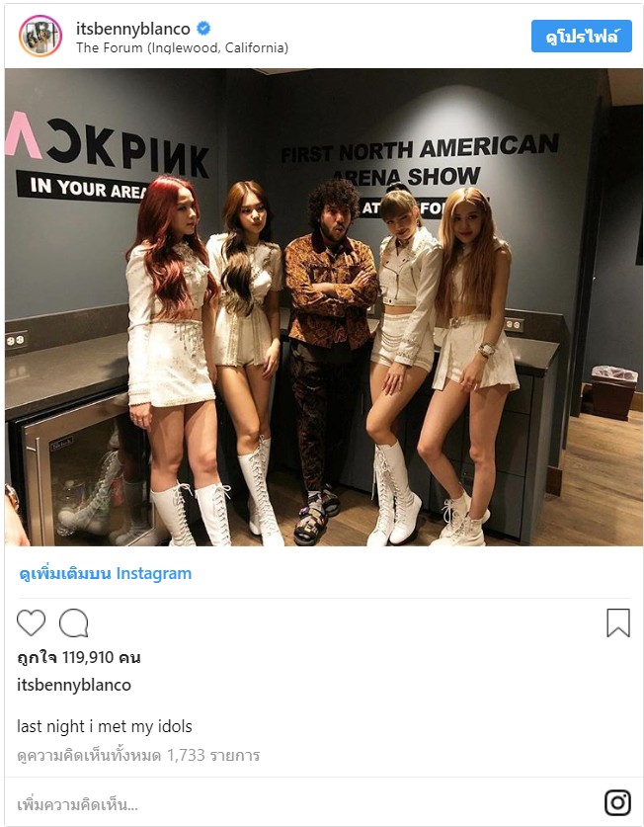Open the itsbennyblanco profile avatar
Screen dimensions: 644x827
40,36
